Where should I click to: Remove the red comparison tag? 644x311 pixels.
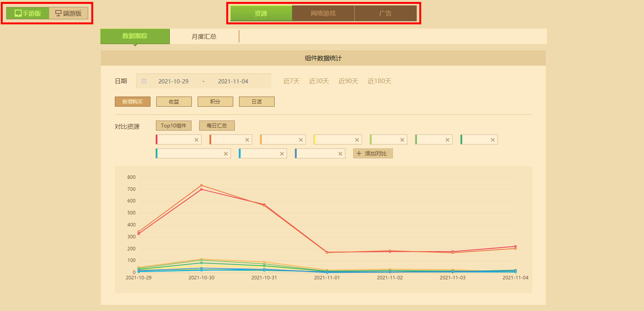(x=196, y=140)
